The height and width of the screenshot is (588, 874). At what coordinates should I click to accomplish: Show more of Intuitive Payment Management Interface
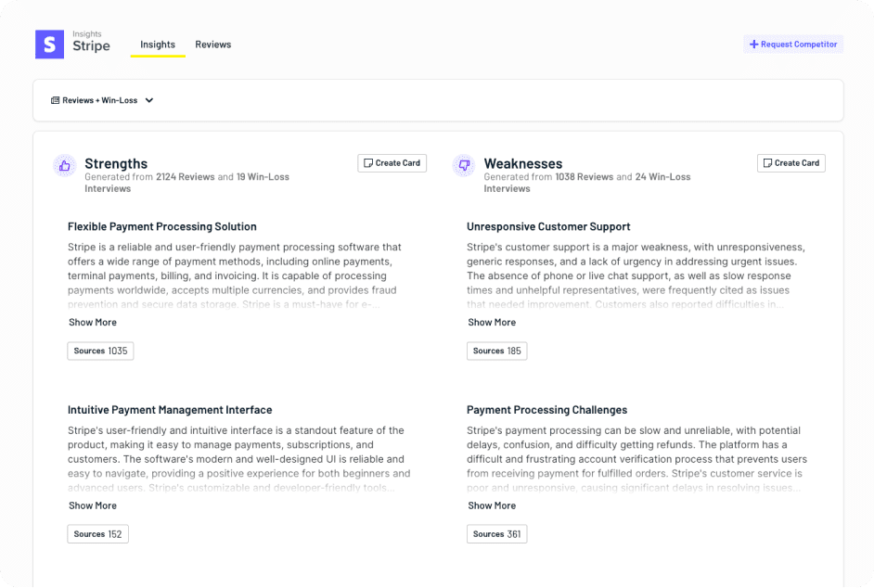(93, 506)
